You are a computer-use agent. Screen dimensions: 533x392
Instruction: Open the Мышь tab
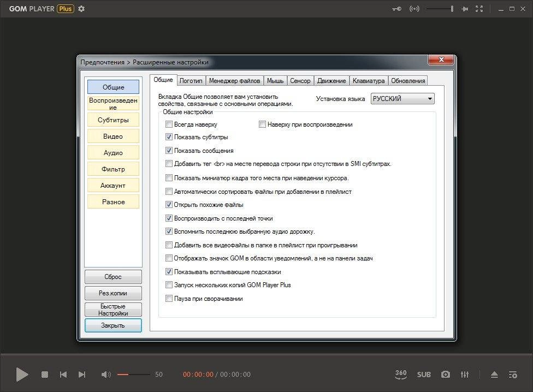coord(275,81)
